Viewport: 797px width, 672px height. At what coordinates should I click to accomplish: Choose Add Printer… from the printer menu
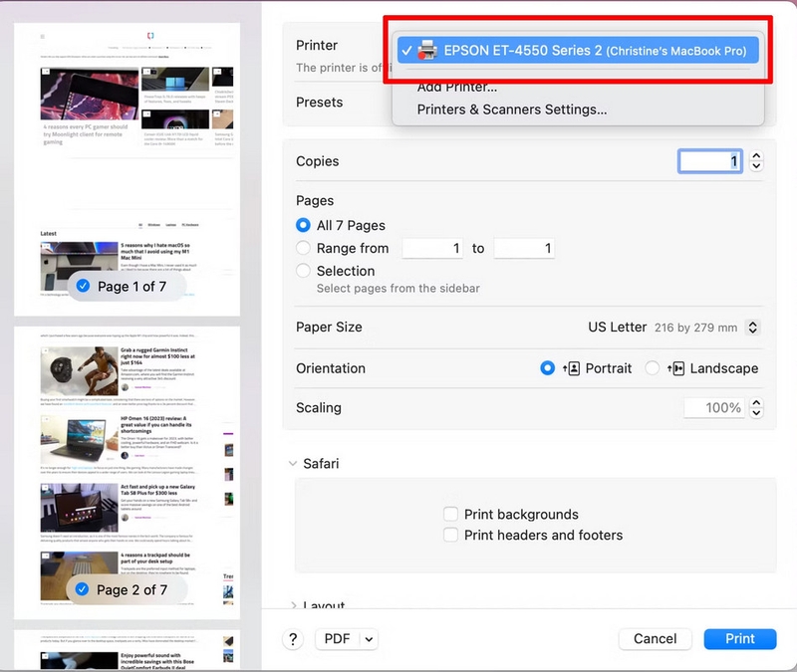pyautogui.click(x=457, y=87)
